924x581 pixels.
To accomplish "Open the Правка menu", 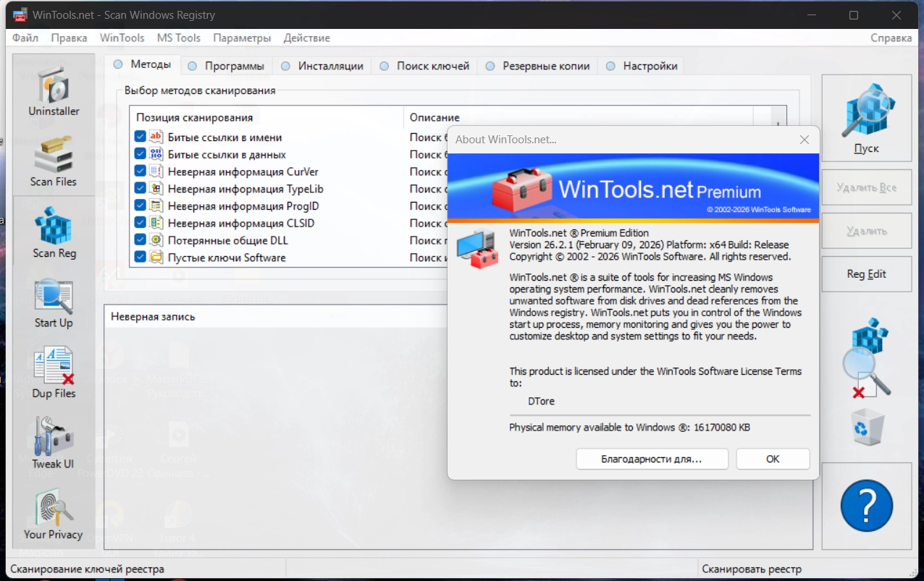I will pos(69,38).
